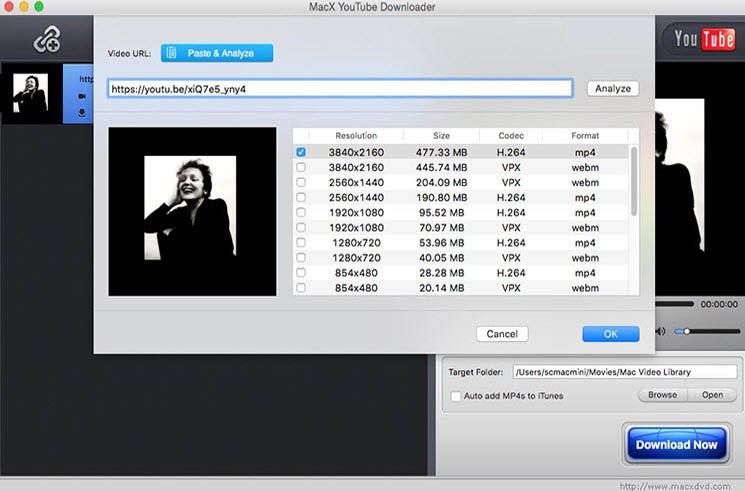745x491 pixels.
Task: Sort by Size column header
Action: [x=441, y=135]
